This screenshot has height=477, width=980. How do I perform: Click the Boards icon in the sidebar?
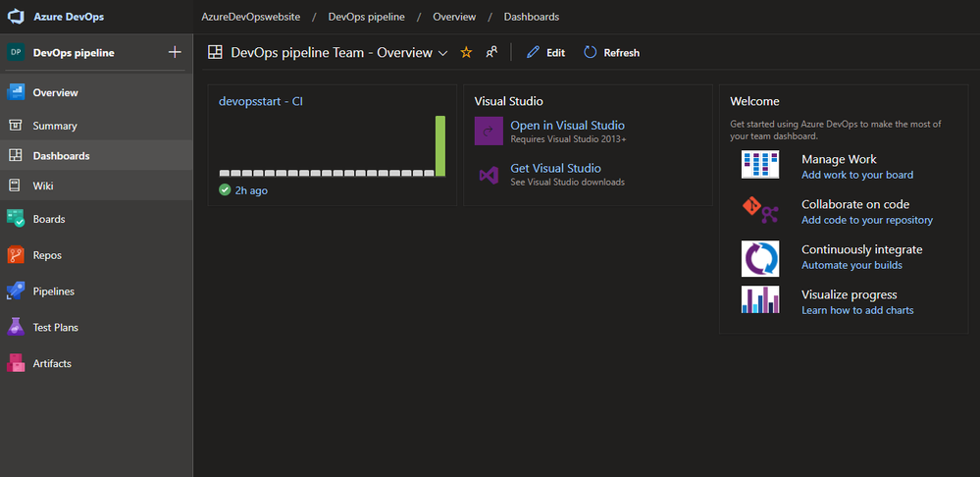(16, 219)
